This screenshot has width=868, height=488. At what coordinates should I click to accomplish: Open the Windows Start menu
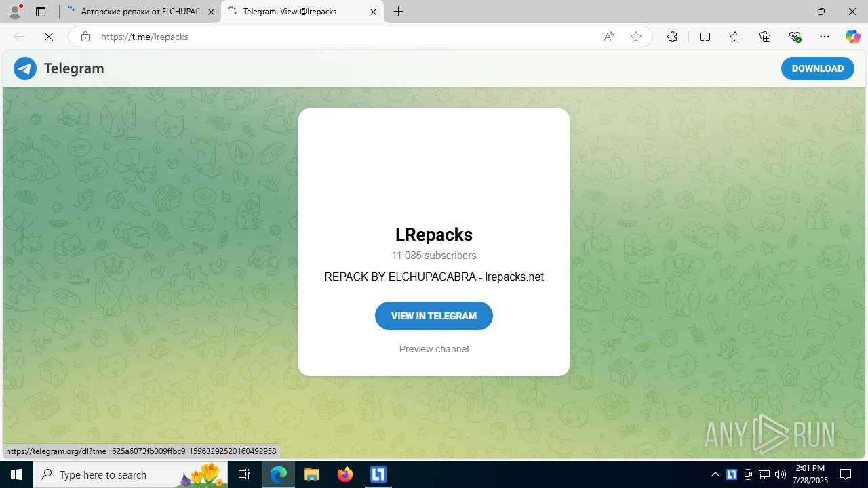coord(16,474)
